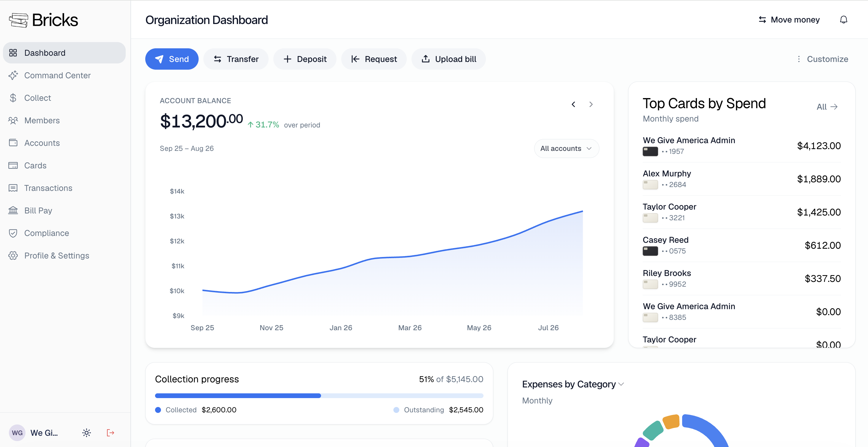Click the WG organization avatar
Image resolution: width=868 pixels, height=447 pixels.
(17, 433)
